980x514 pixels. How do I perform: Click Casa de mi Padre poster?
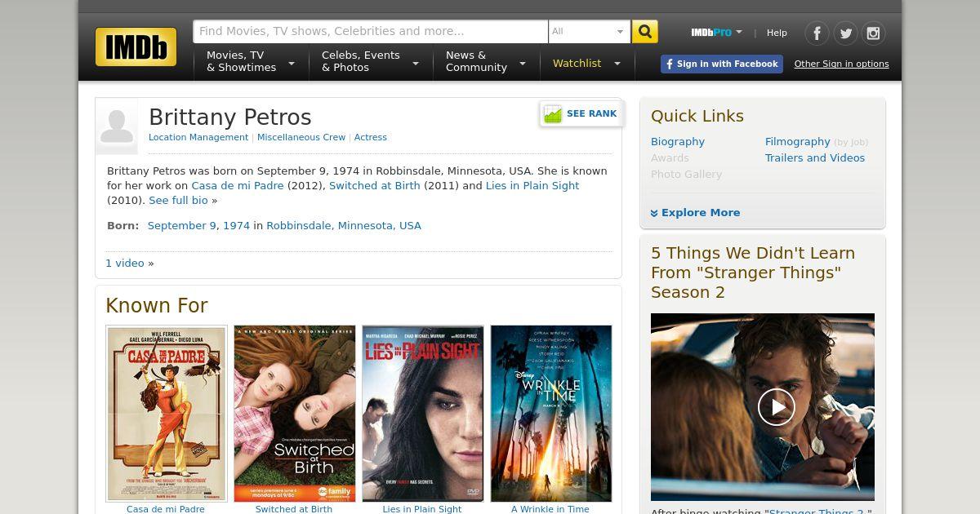(167, 414)
